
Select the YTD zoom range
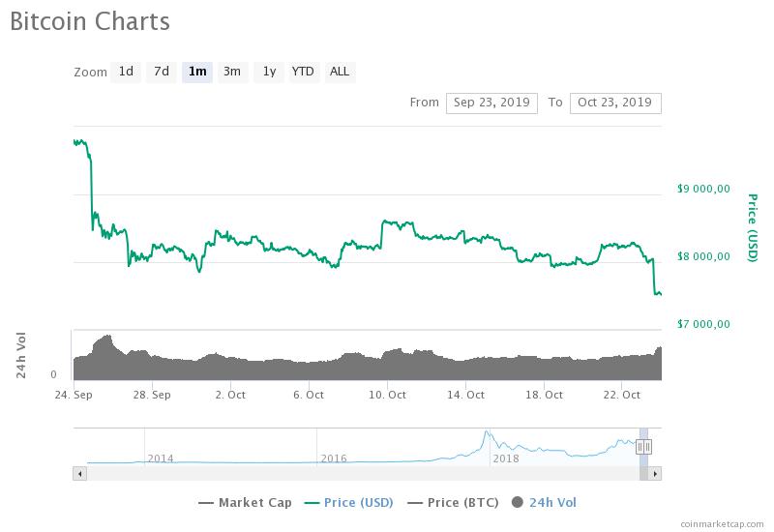(303, 72)
